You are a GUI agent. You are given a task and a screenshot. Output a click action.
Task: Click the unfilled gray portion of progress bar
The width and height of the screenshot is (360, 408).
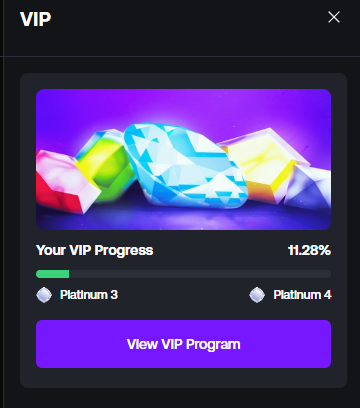pyautogui.click(x=200, y=274)
